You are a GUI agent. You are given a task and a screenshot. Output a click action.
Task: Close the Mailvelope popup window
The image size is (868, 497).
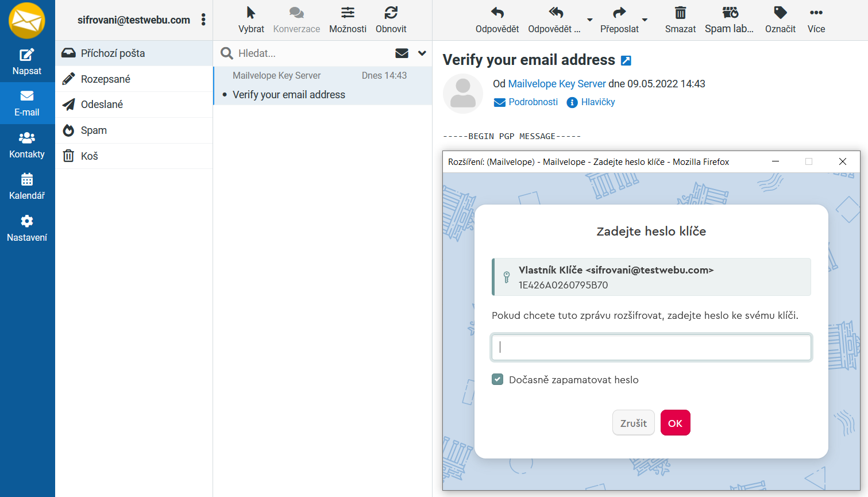coord(843,161)
